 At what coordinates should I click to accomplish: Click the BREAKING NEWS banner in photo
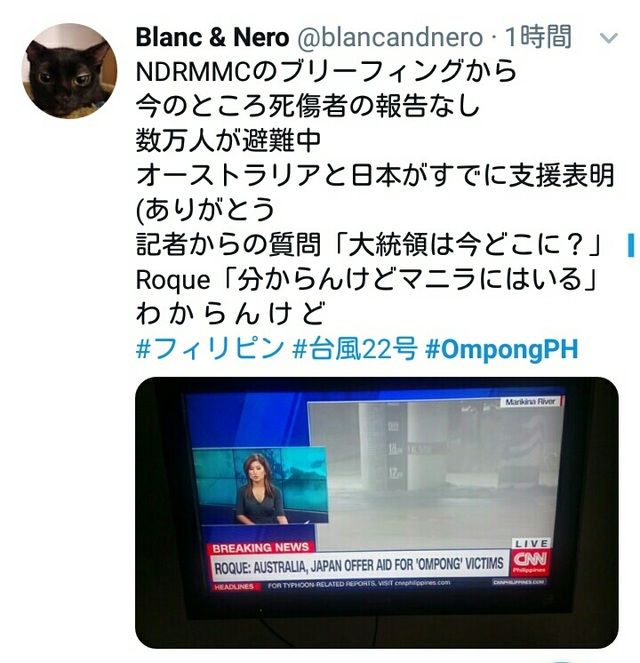(261, 548)
